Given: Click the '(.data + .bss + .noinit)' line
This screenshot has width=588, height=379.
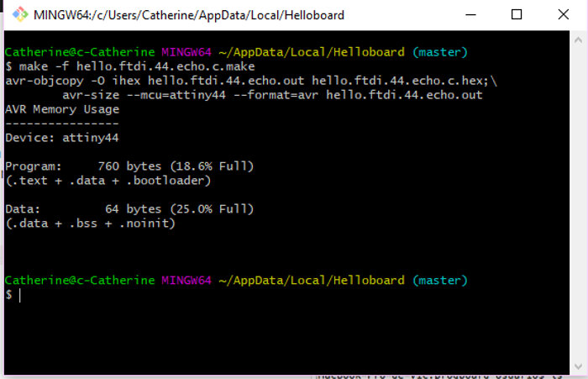Looking at the screenshot, I should point(91,224).
